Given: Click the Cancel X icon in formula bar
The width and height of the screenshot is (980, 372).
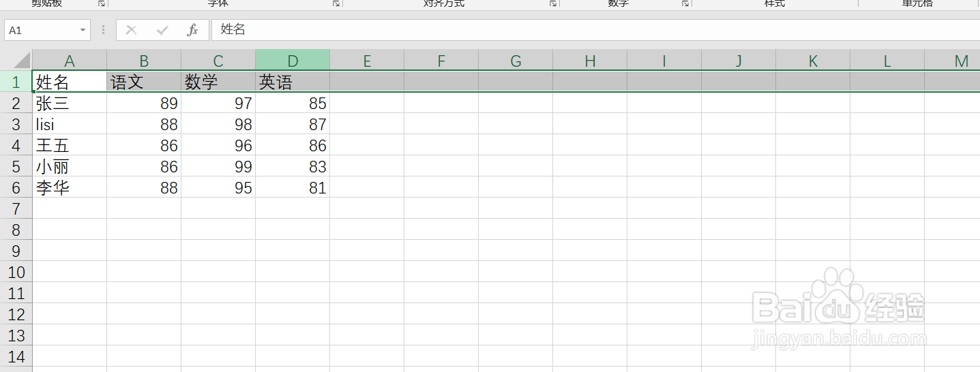Looking at the screenshot, I should click(x=132, y=30).
